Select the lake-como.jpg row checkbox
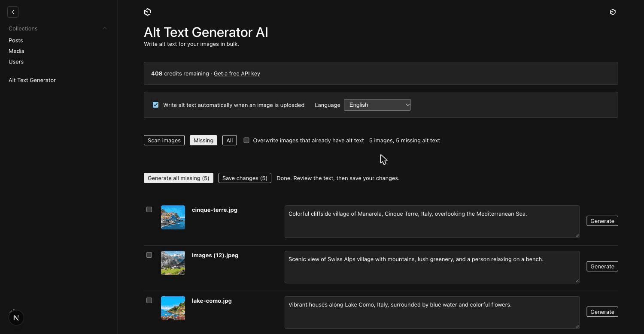 point(149,301)
